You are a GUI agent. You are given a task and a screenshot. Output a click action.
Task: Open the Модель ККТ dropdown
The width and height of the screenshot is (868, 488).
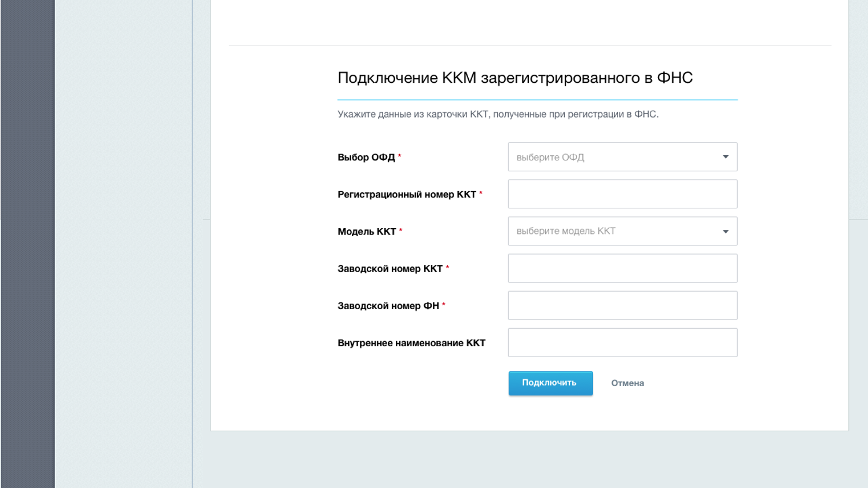coord(623,231)
